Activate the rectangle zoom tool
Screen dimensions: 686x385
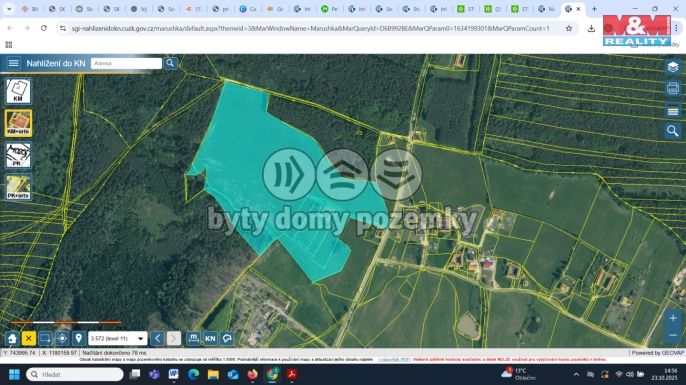coord(45,339)
